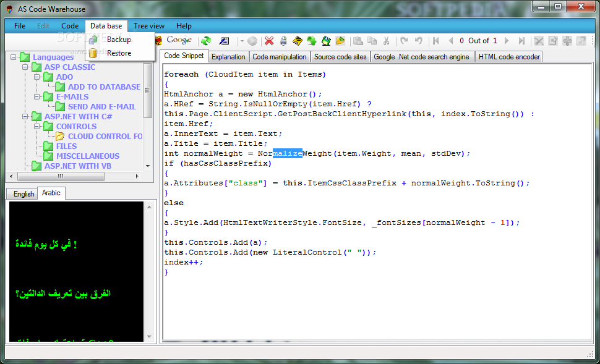Close the open Data base menu

pos(106,26)
